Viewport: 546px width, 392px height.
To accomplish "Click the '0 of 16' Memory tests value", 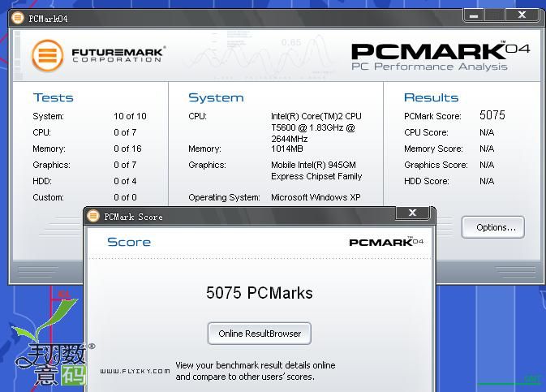I will (x=127, y=149).
